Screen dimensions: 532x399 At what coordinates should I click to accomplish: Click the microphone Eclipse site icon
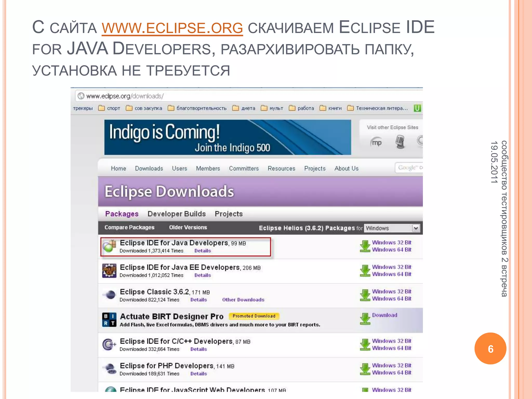(400, 142)
